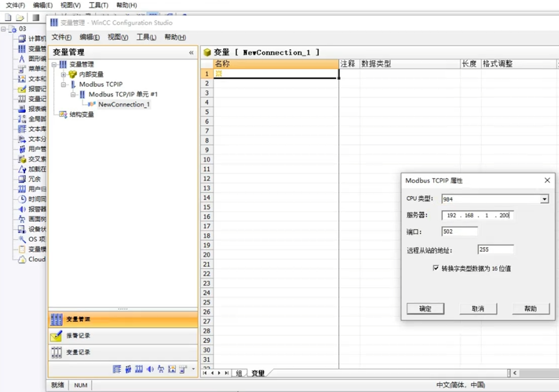Switch to the 组 sheet tab
Viewport: 559px width, 392px height.
tap(239, 373)
